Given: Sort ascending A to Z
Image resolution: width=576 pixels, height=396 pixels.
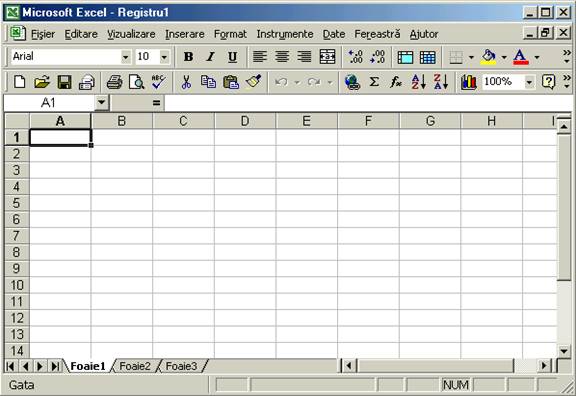Looking at the screenshot, I should (x=418, y=82).
